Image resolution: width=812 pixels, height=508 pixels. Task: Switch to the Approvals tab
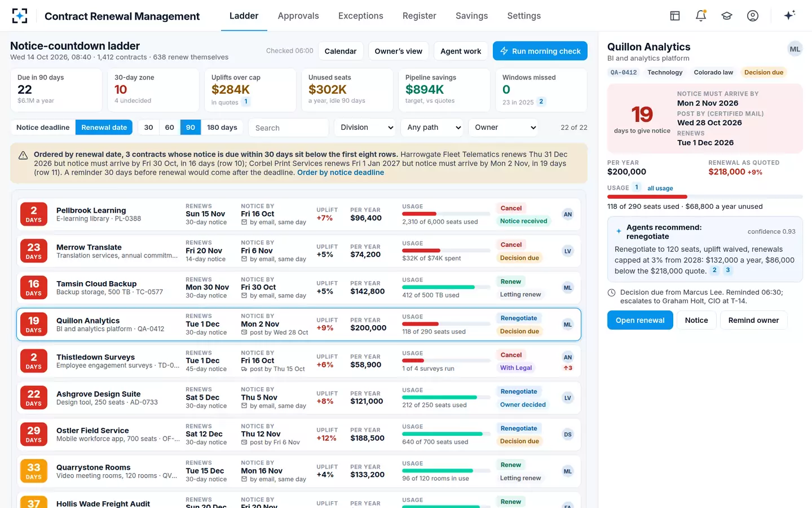(x=298, y=16)
